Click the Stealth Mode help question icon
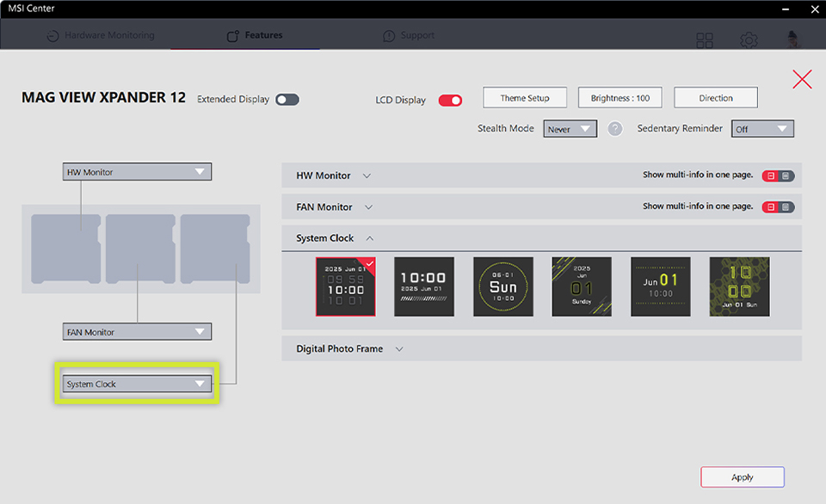The height and width of the screenshot is (504, 826). (x=614, y=128)
